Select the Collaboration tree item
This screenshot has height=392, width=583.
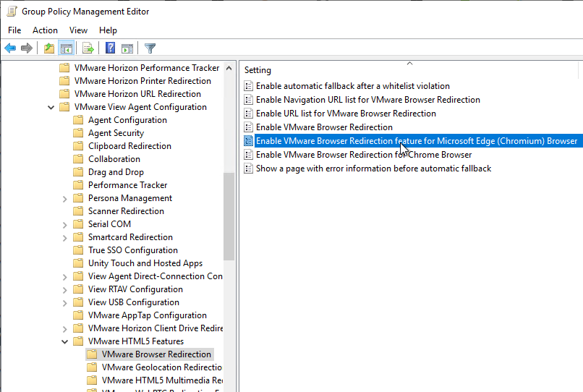[114, 159]
